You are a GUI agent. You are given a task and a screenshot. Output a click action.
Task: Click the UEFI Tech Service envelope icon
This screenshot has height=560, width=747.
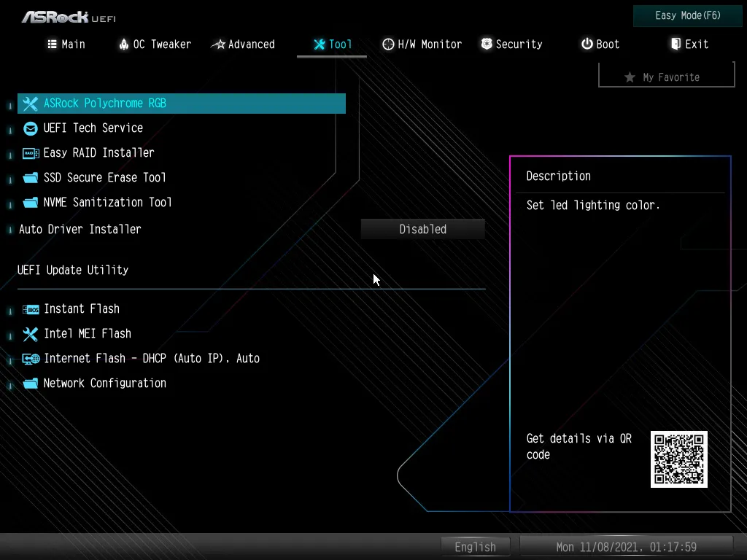[x=30, y=128]
